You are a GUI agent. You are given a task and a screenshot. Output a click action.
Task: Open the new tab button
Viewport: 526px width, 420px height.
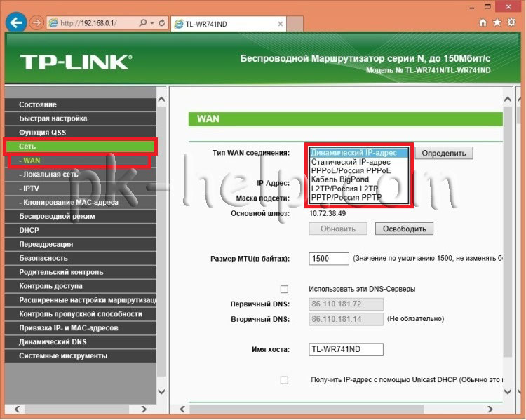295,24
